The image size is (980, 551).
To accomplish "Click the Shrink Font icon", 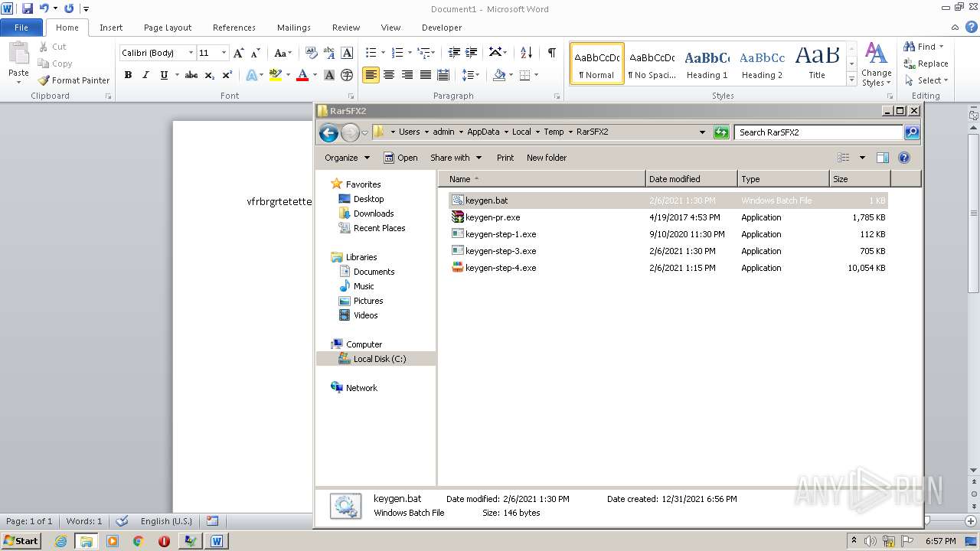I will click(256, 53).
